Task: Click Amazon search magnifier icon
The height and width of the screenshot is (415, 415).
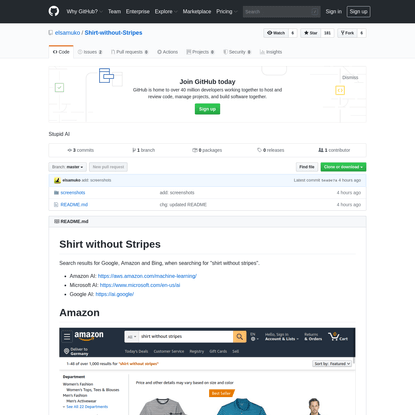Action: [x=239, y=337]
